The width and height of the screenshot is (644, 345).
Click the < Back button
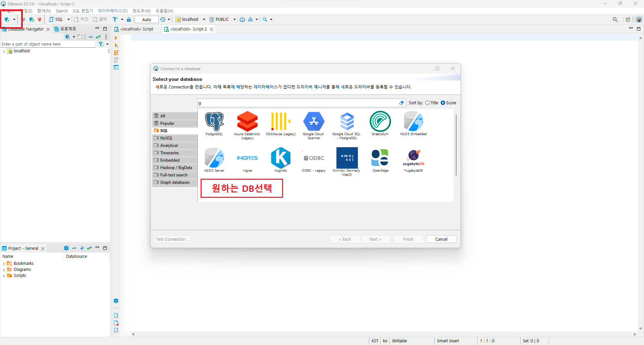344,239
